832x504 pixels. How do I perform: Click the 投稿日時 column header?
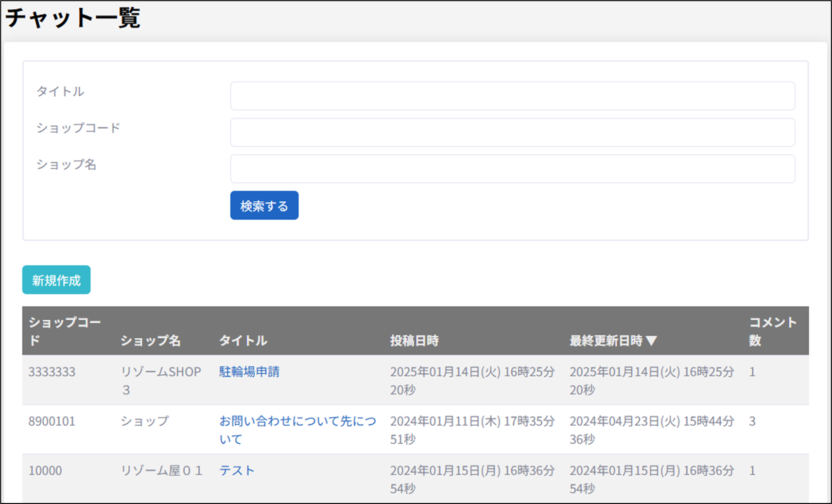(414, 341)
